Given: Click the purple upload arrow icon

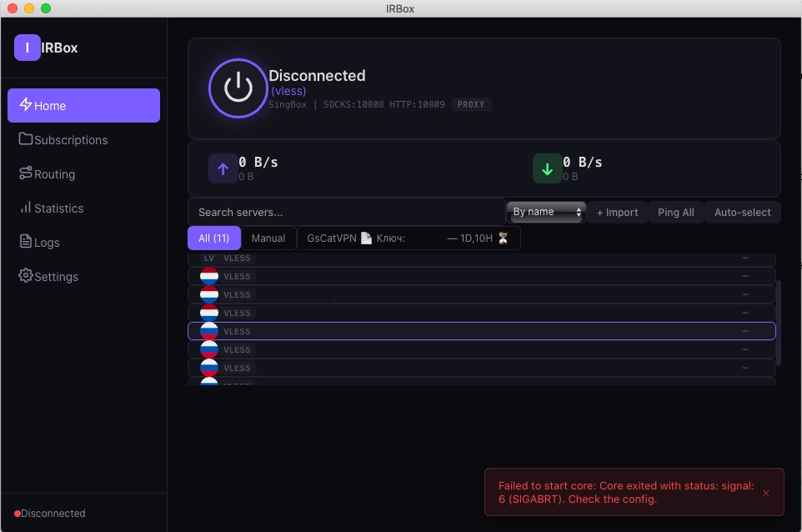Looking at the screenshot, I should click(x=223, y=168).
